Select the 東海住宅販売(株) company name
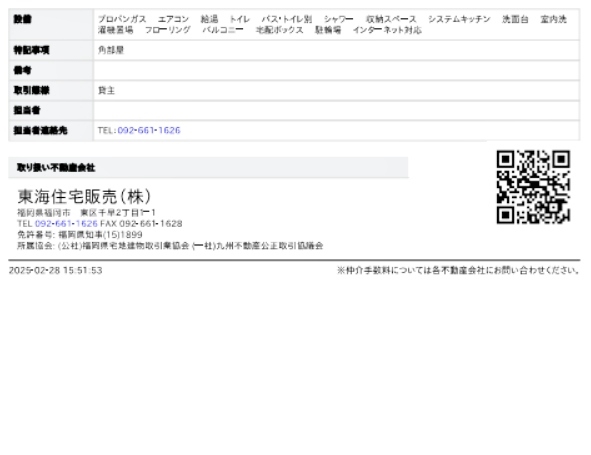 click(x=84, y=196)
